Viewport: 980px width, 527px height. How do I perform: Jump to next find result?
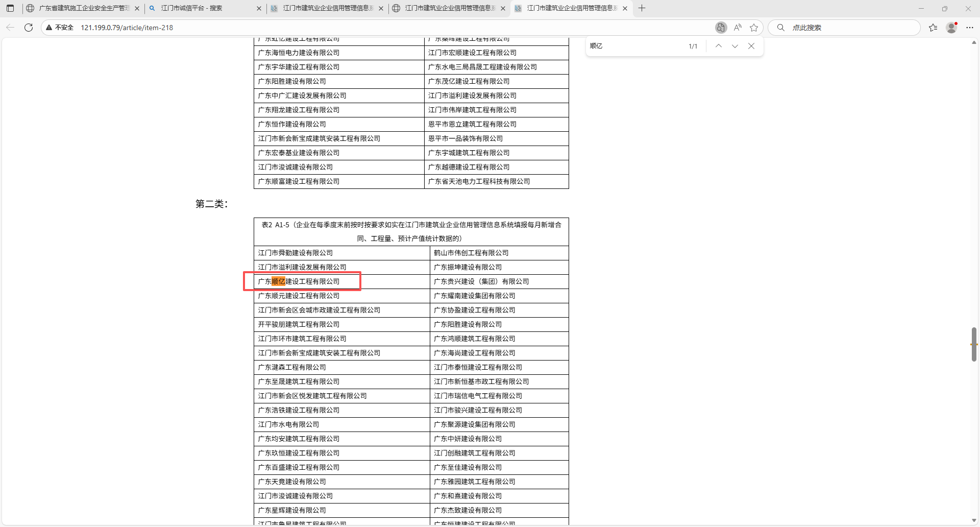point(734,46)
